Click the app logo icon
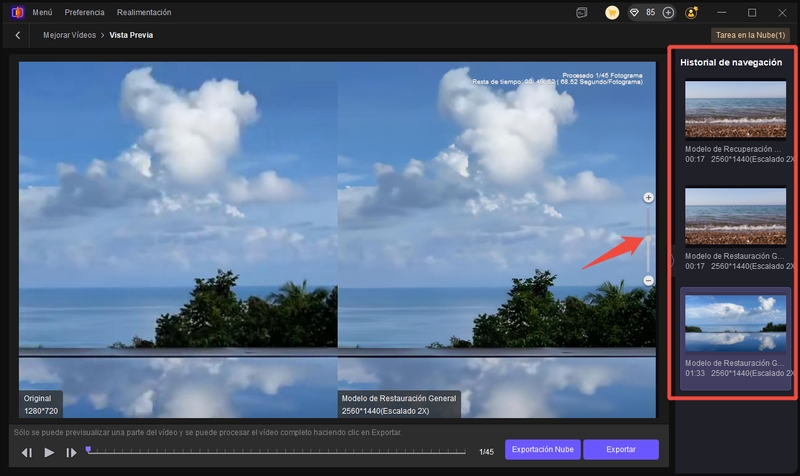Viewport: 800px width, 476px height. click(x=17, y=12)
